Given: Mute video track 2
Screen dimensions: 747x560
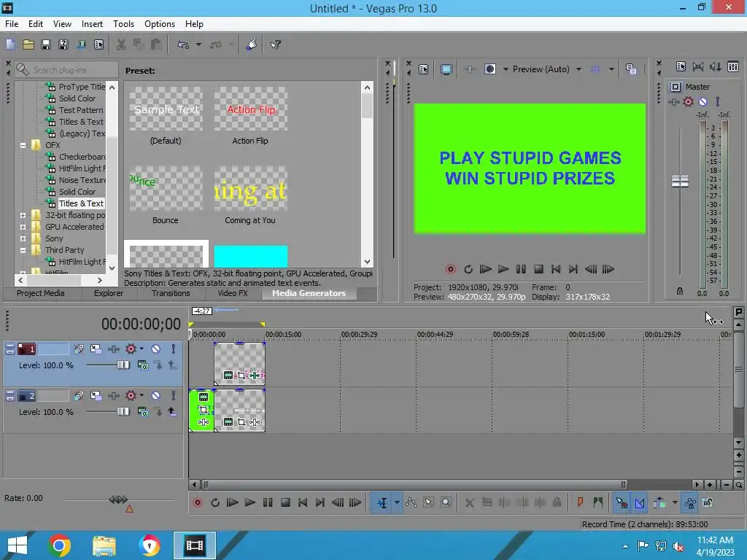Looking at the screenshot, I should [156, 396].
